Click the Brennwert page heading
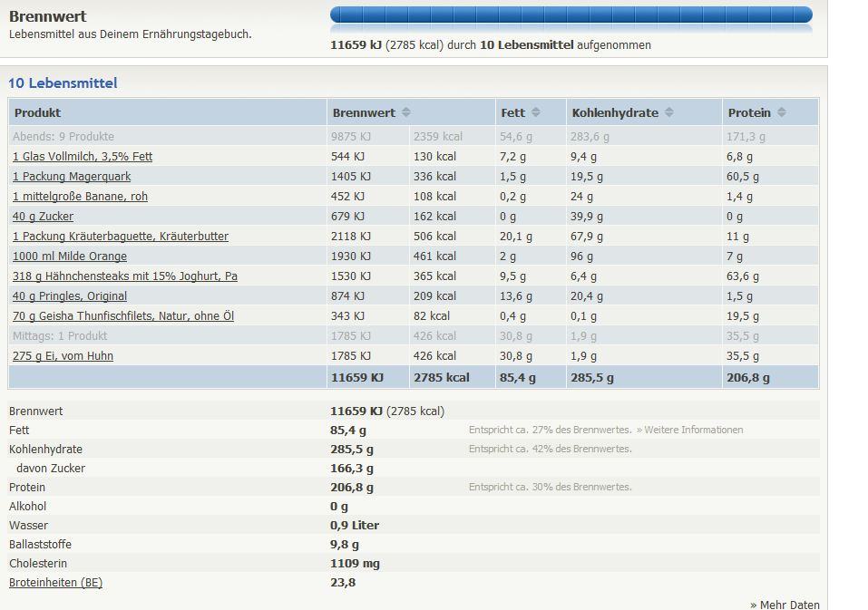This screenshot has height=610, width=868. pos(47,16)
